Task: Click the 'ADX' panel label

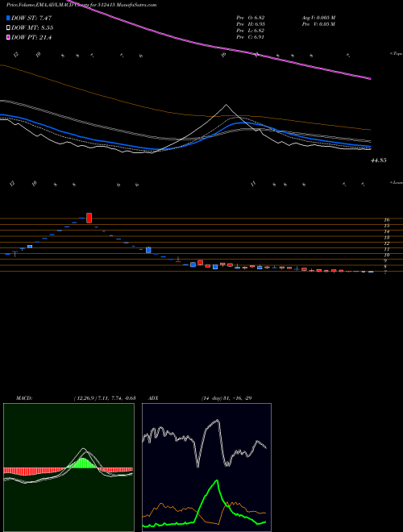Action: 154,398
